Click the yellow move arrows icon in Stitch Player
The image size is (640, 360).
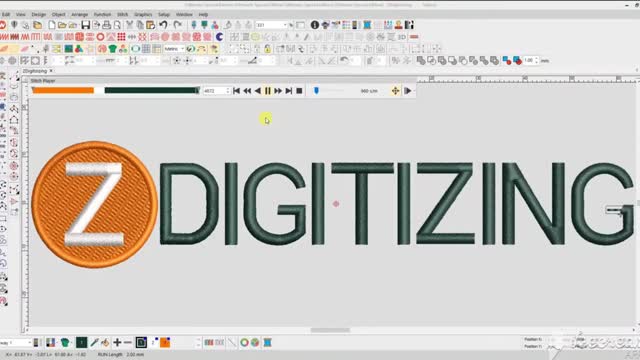(395, 91)
